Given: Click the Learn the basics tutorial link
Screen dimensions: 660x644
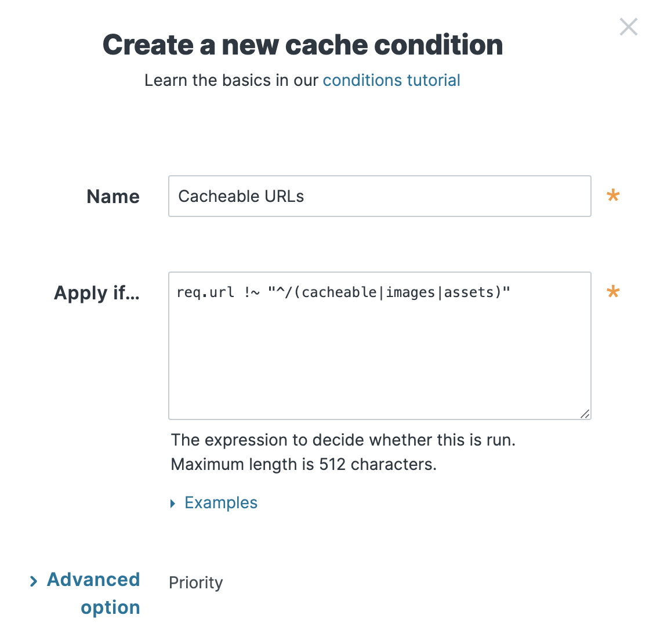Looking at the screenshot, I should (391, 80).
